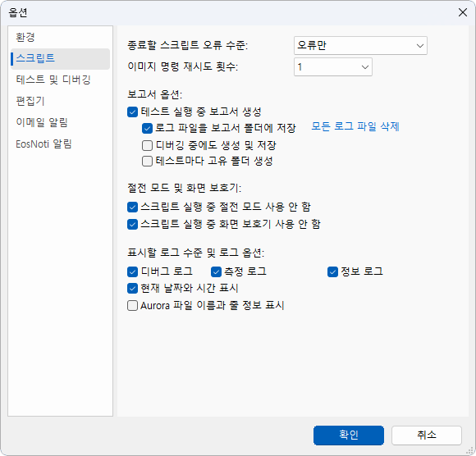This screenshot has height=456, width=476.
Task: Select the 스크립트 category in sidebar
Action: (60, 59)
